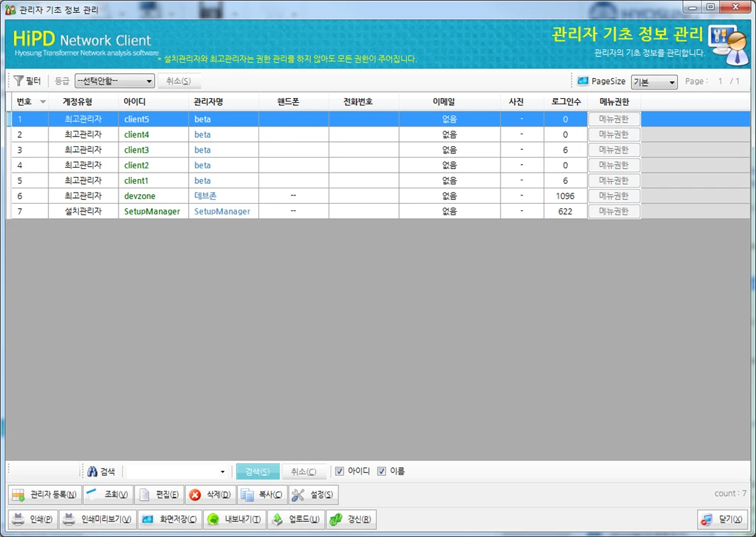This screenshot has width=756, height=537.
Task: Click the 닫기(X) close button
Action: [x=723, y=519]
